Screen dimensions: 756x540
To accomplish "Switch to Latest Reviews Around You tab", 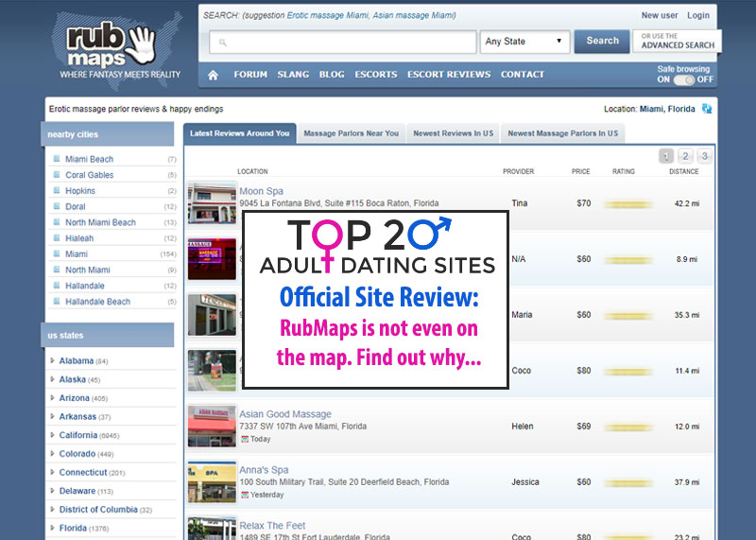I will [240, 133].
